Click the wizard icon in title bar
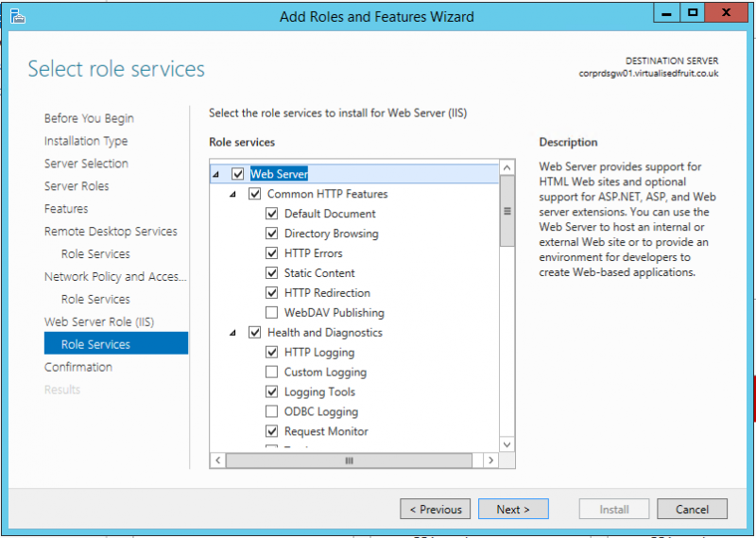This screenshot has width=756, height=538. 17,16
